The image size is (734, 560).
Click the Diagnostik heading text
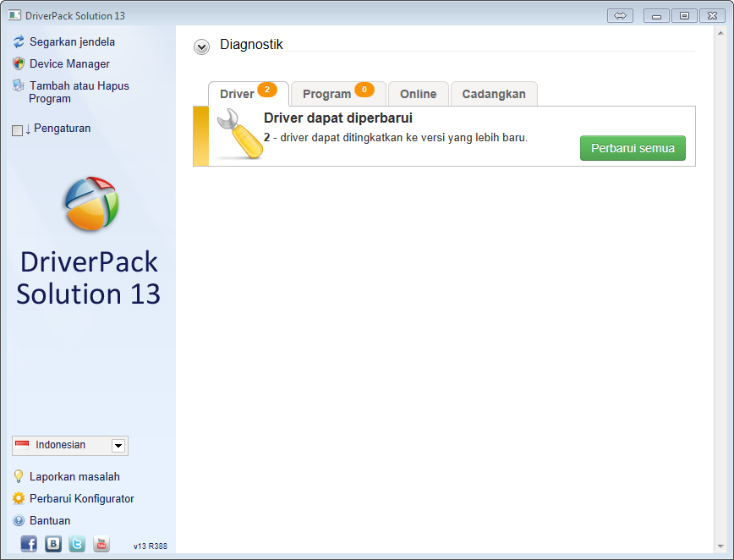[251, 45]
